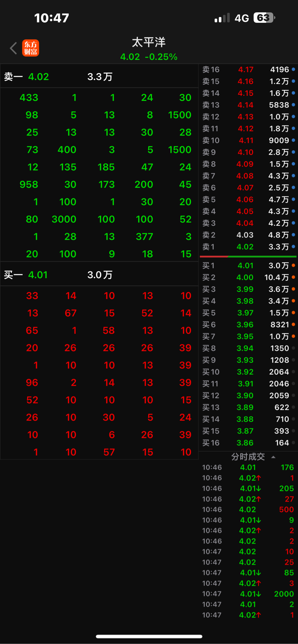Select 卖15 price 4.16
298x644 pixels.
point(246,81)
